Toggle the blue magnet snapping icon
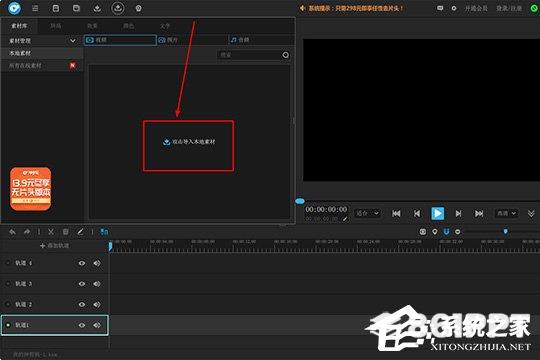 446,232
